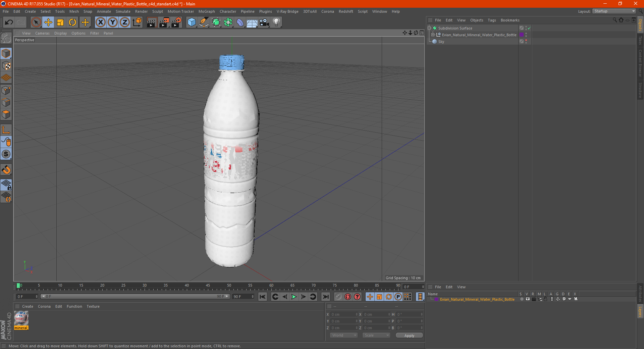Activate the Move tool in the toolbar
The width and height of the screenshot is (644, 349).
[x=48, y=22]
